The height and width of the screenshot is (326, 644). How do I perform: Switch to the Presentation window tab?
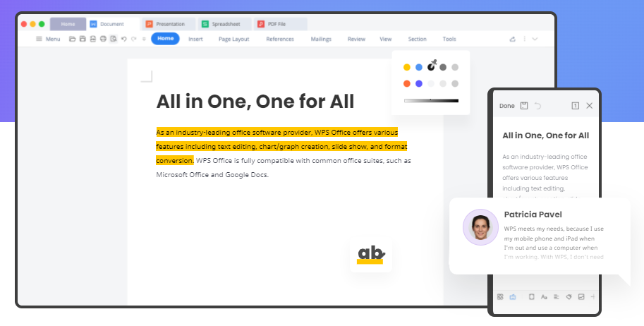(x=169, y=24)
